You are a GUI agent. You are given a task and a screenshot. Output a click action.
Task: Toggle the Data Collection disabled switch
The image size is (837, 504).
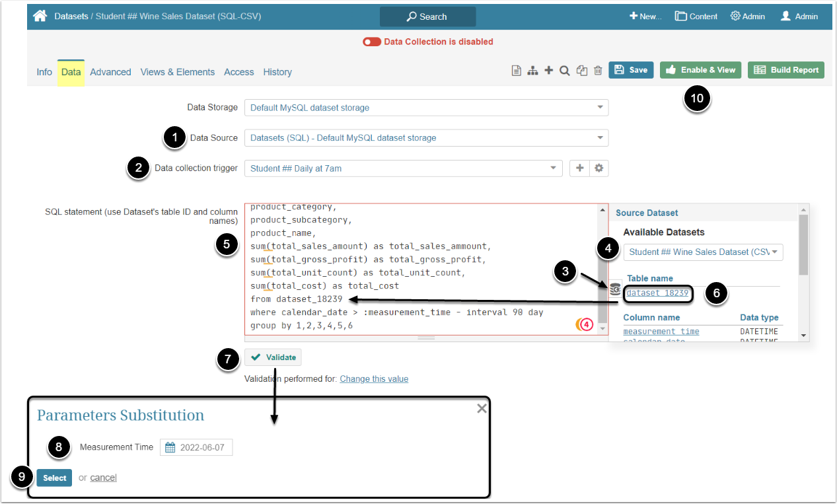[372, 42]
